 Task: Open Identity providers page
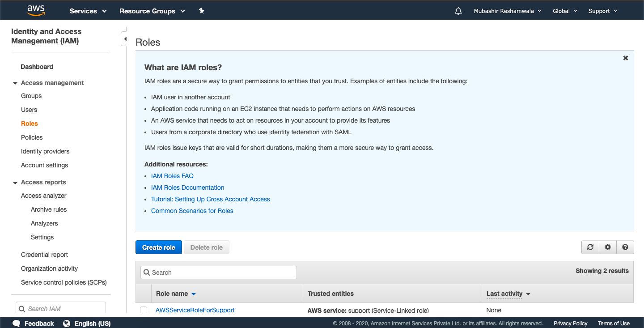pos(45,151)
